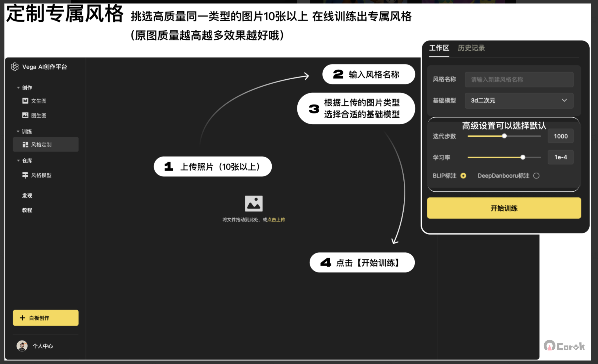Image resolution: width=598 pixels, height=364 pixels.
Task: Click the 风格名称 input field
Action: tap(519, 80)
